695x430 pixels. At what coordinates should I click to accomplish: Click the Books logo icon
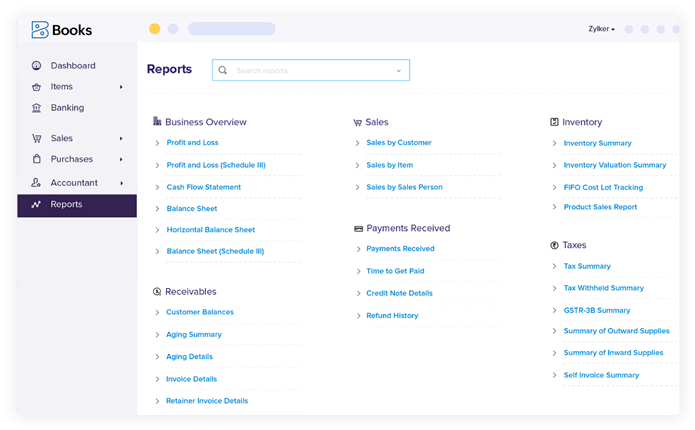coord(40,30)
